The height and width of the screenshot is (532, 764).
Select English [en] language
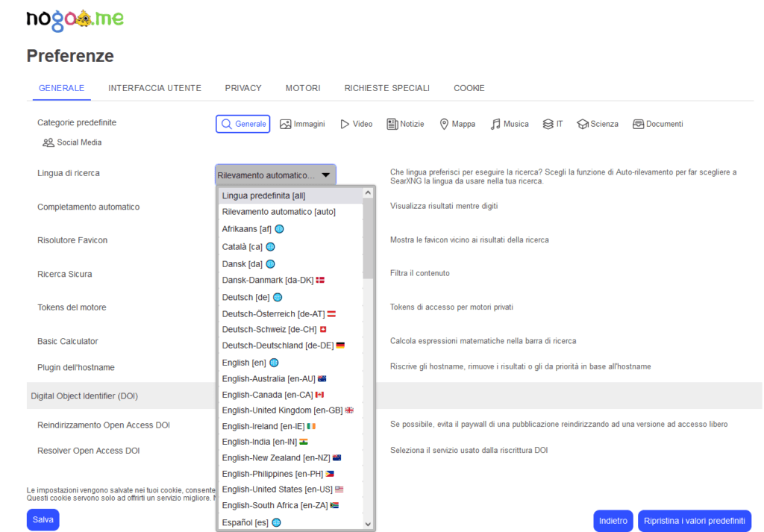(290, 363)
